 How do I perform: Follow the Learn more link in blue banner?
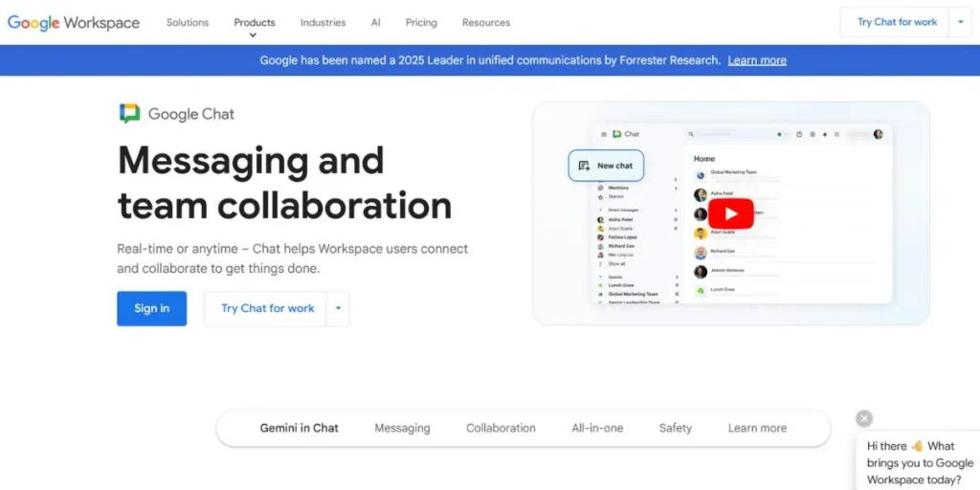coord(757,60)
